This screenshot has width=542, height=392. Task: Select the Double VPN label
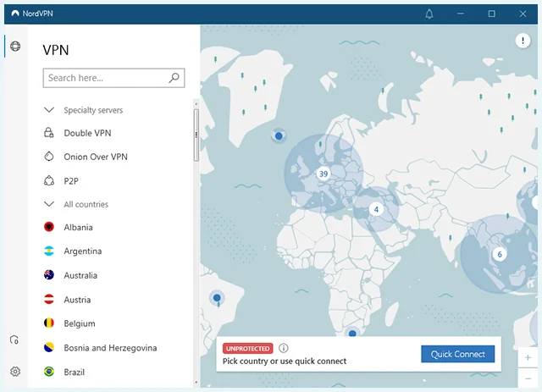pos(87,133)
